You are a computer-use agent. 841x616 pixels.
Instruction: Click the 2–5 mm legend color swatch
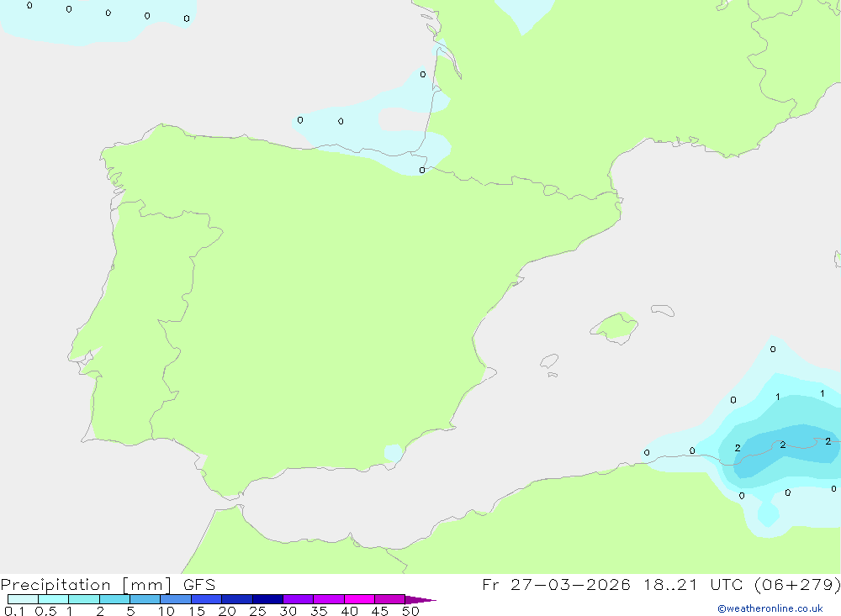click(114, 599)
